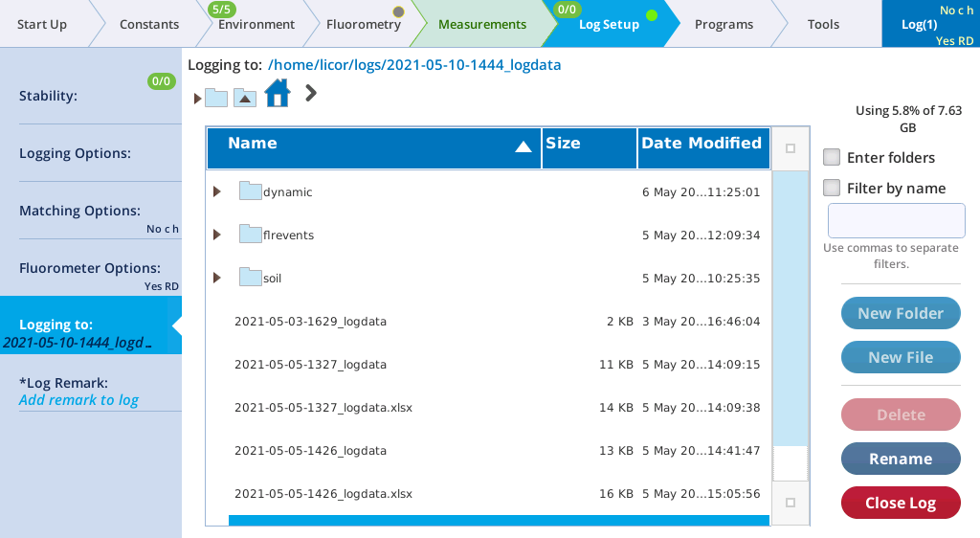This screenshot has height=538, width=980.
Task: Open the Programs tab
Action: pyautogui.click(x=724, y=24)
